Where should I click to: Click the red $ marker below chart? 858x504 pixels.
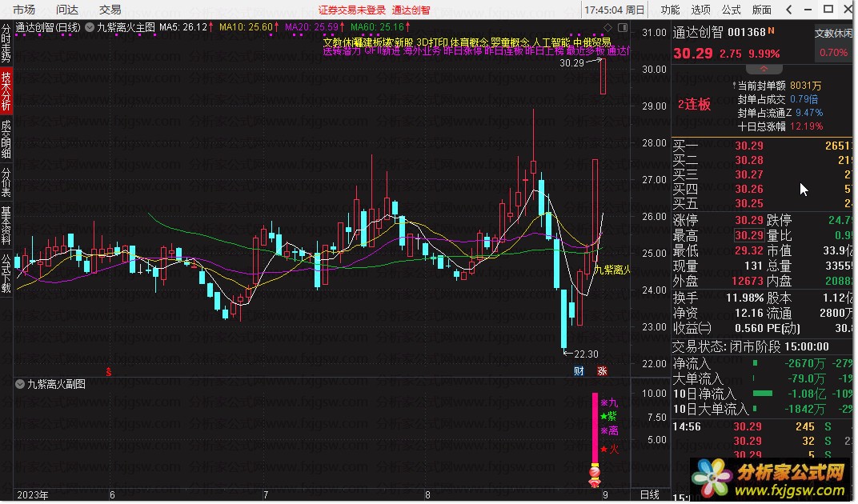(x=108, y=372)
